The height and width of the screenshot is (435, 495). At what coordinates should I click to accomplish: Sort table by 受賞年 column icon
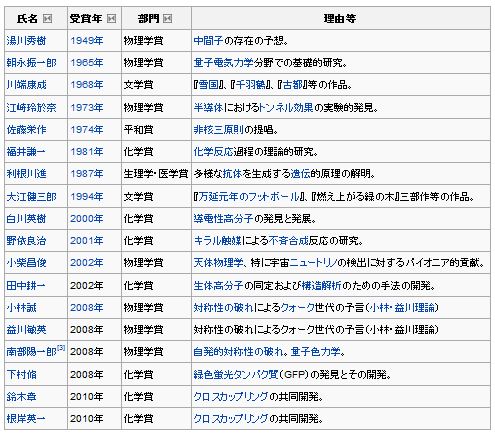(111, 19)
